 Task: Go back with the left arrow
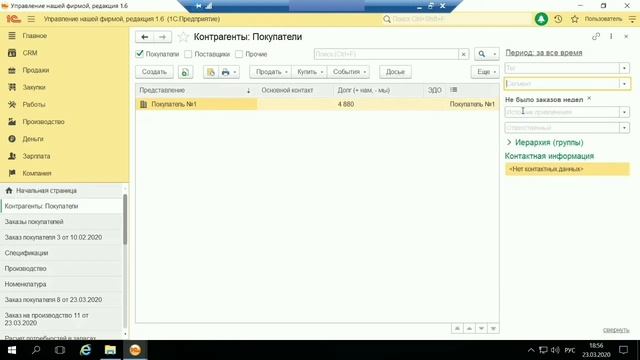[144, 37]
